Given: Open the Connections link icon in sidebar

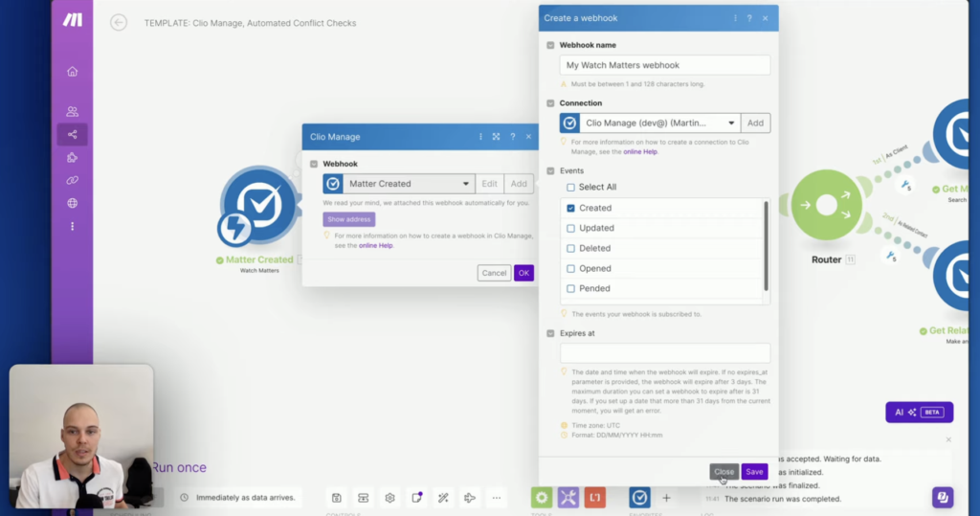Looking at the screenshot, I should pyautogui.click(x=73, y=180).
